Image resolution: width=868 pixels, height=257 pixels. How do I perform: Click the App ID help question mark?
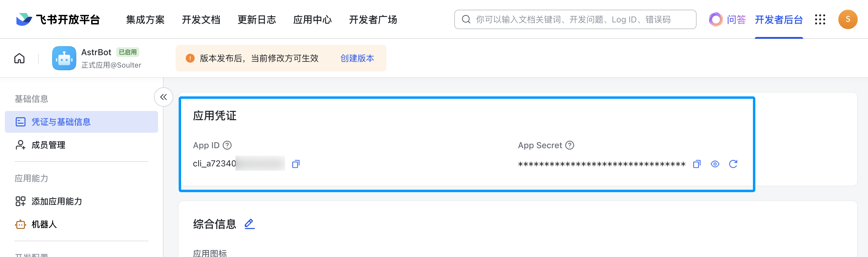(x=227, y=145)
